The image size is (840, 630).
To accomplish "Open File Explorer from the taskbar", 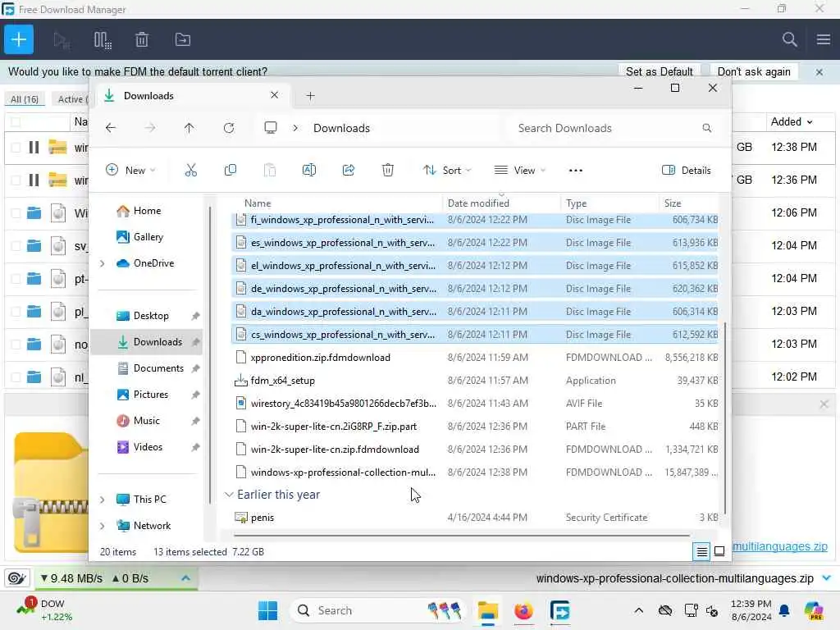I will coord(487,610).
